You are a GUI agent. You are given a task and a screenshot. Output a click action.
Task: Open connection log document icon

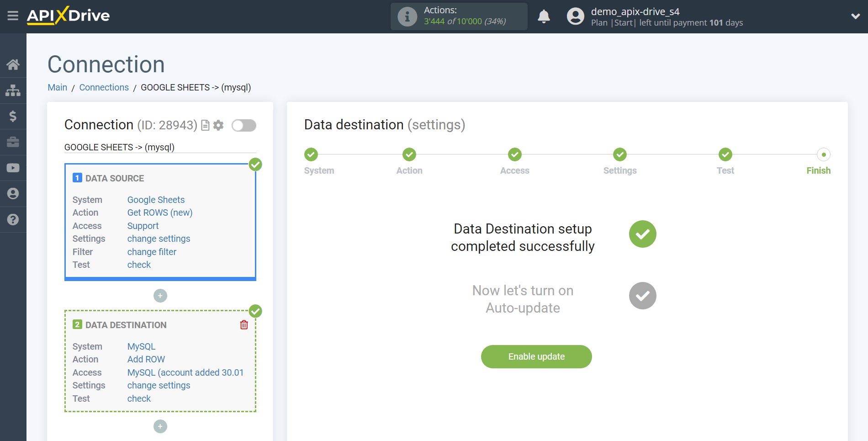[206, 125]
